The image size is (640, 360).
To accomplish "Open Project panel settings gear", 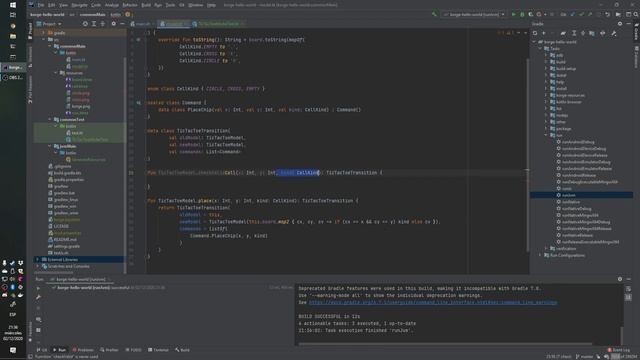I will tap(113, 24).
